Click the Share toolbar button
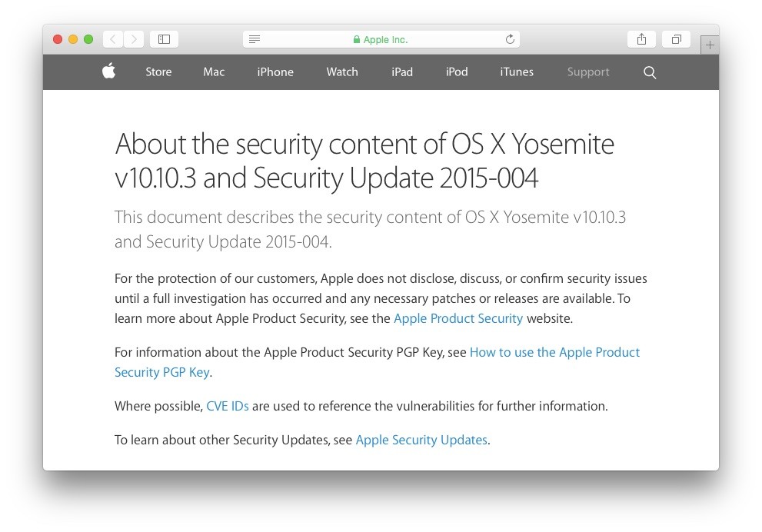 pyautogui.click(x=641, y=39)
